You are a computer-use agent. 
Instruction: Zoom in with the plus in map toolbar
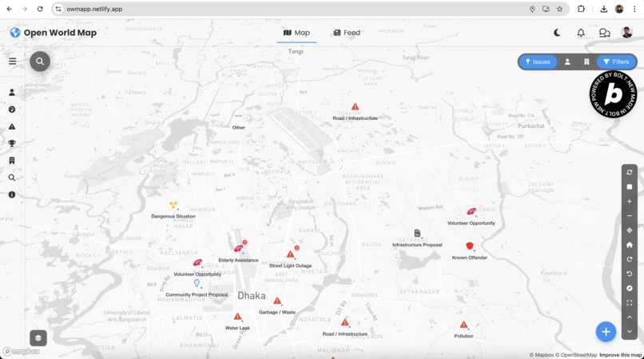tap(629, 201)
